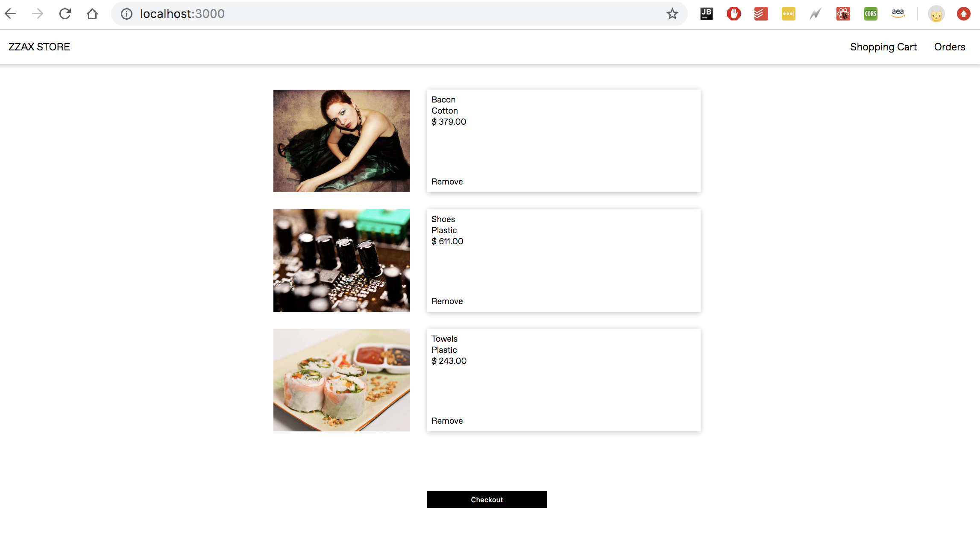The width and height of the screenshot is (980, 545).
Task: Click the browser profile avatar
Action: pos(936,14)
